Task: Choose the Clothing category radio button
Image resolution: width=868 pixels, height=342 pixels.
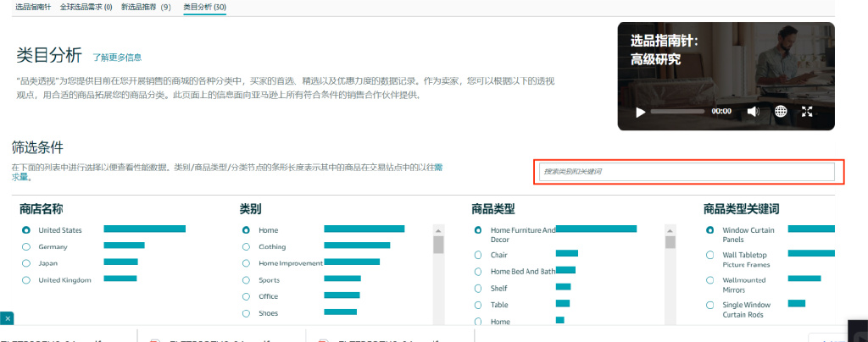Action: (247, 247)
